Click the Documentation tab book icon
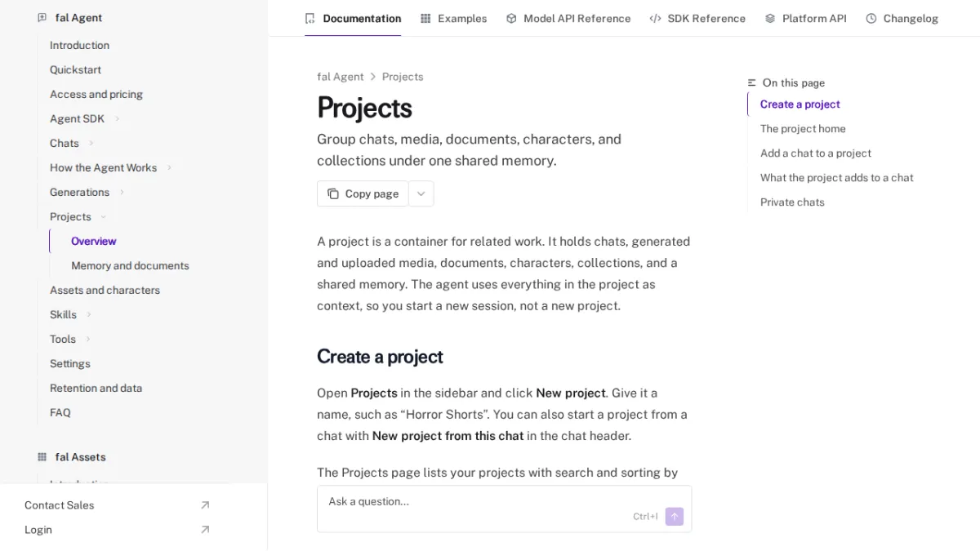 (x=310, y=18)
